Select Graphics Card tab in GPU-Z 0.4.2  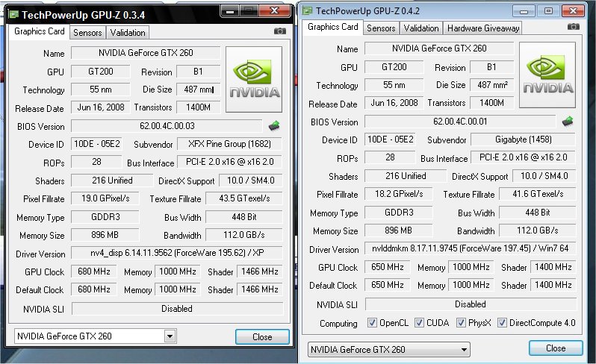tap(332, 27)
